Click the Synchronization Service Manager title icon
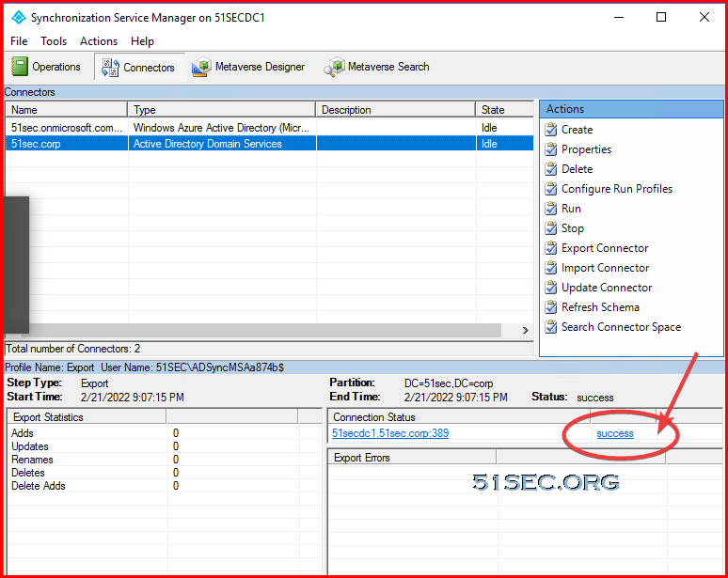Viewport: 728px width, 578px height. 19,18
